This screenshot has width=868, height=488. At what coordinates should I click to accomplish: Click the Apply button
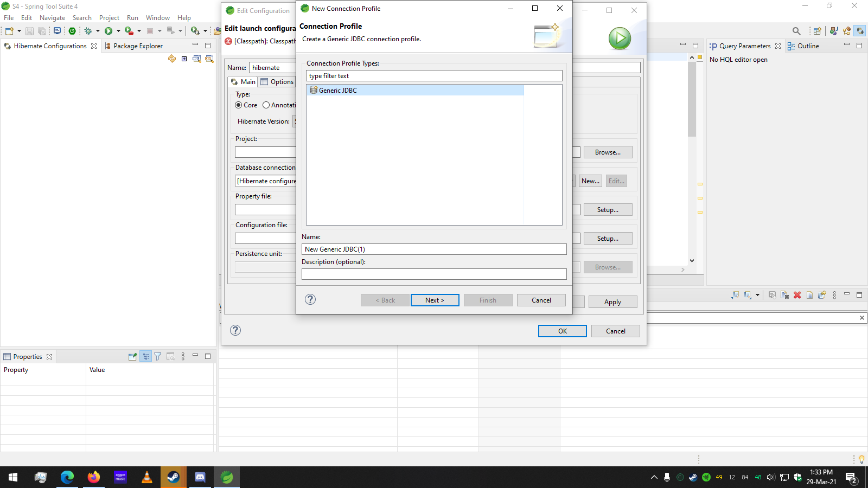pyautogui.click(x=612, y=302)
